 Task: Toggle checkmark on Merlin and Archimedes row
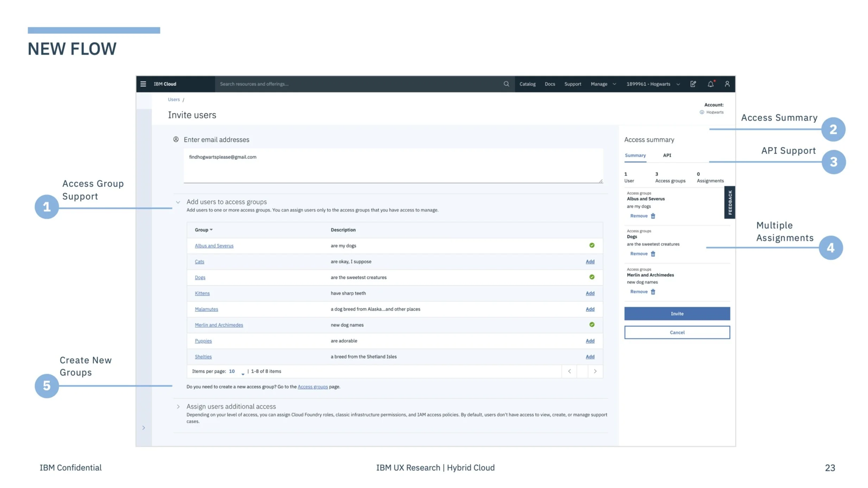591,325
